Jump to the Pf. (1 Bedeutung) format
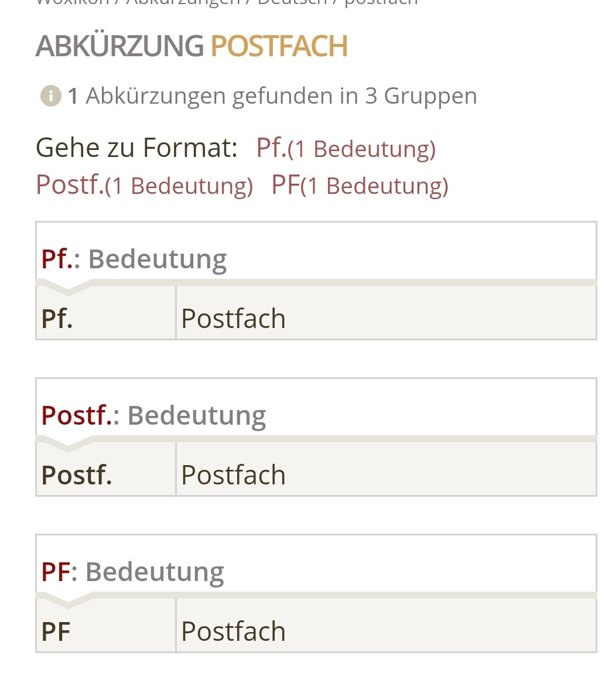 click(346, 148)
